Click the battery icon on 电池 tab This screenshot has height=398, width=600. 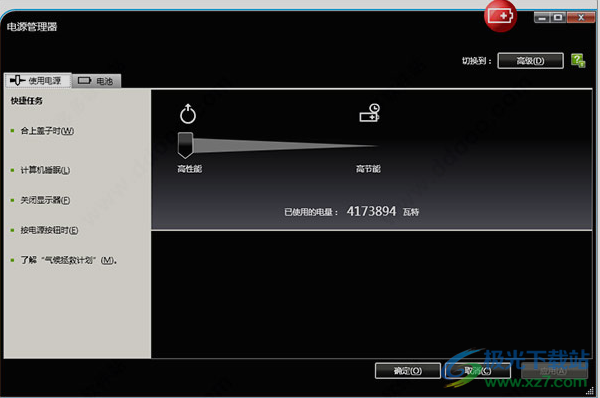[x=85, y=81]
